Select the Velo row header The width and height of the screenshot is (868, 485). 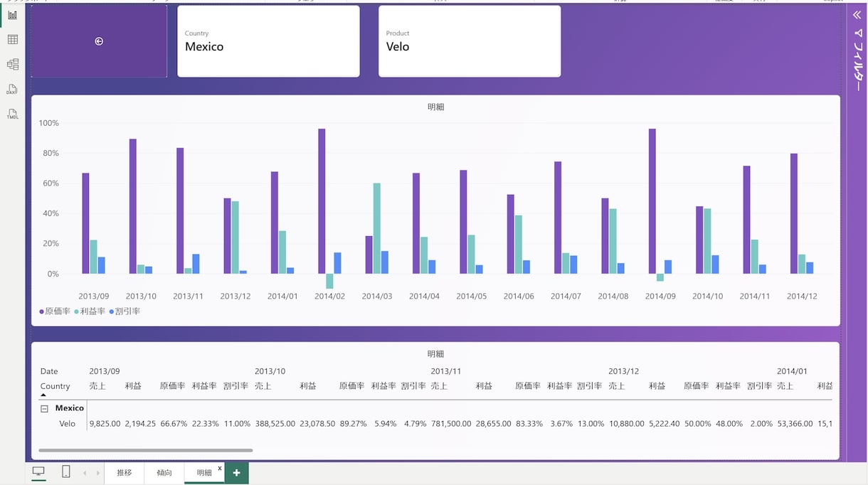point(67,424)
